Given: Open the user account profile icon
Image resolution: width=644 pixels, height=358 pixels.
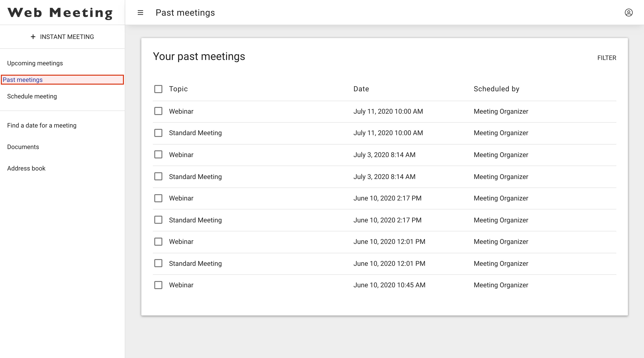Looking at the screenshot, I should pos(629,13).
